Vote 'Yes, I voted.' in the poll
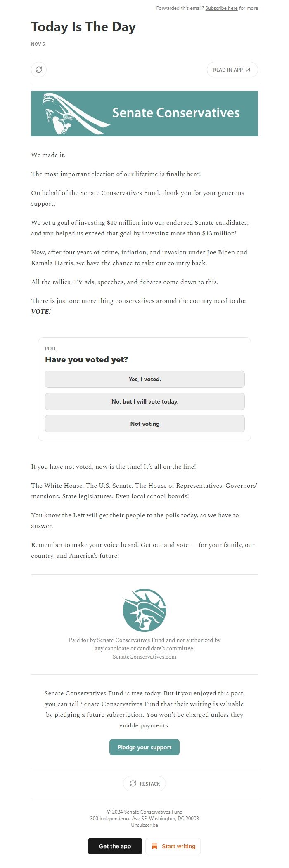Image resolution: width=289 pixels, height=868 pixels. point(144,379)
